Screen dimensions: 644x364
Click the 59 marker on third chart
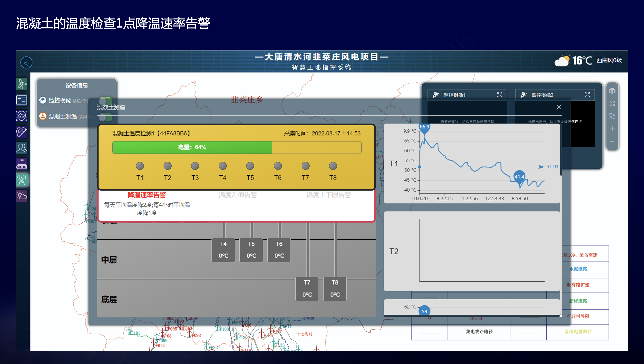pos(424,311)
